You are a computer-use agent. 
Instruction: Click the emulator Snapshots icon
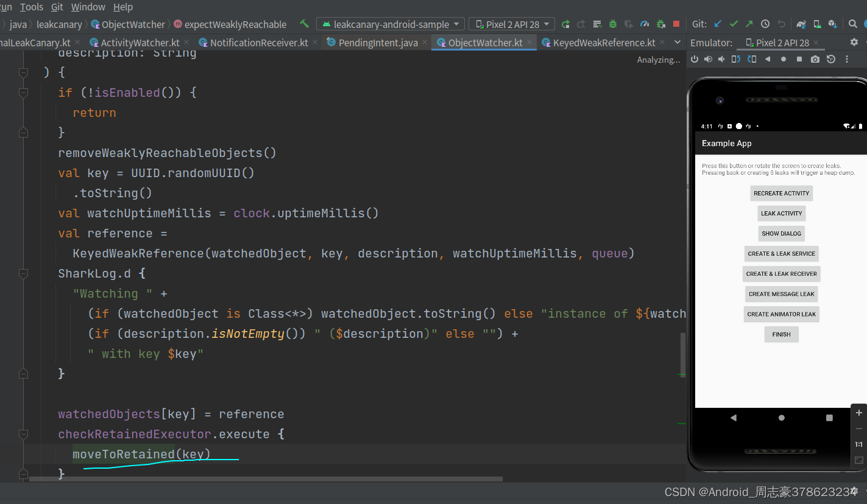831,59
